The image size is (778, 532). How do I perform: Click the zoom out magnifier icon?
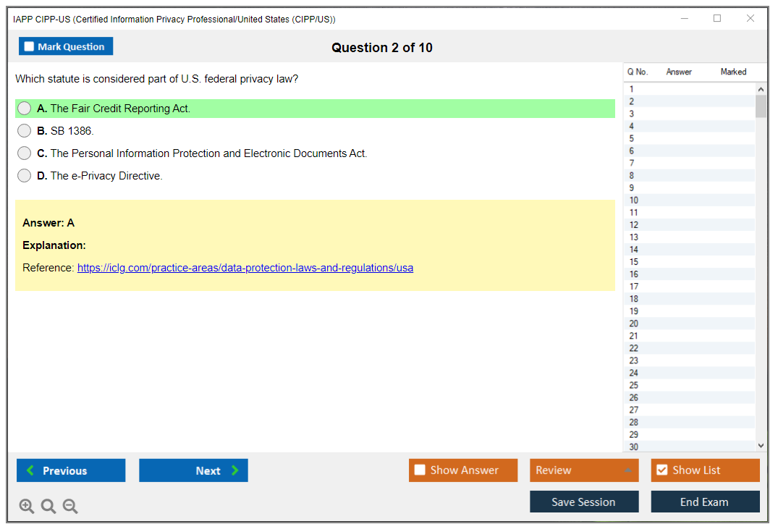pos(70,507)
